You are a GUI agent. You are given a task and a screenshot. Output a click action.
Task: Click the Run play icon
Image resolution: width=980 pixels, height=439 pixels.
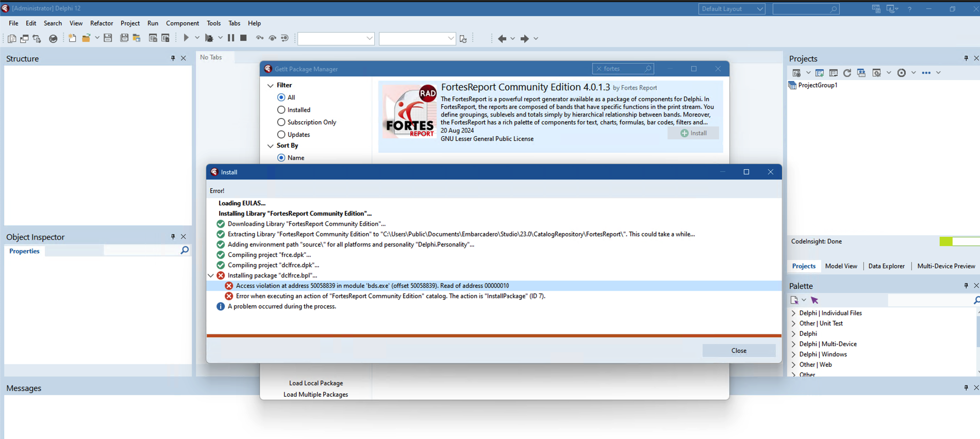[x=186, y=38]
